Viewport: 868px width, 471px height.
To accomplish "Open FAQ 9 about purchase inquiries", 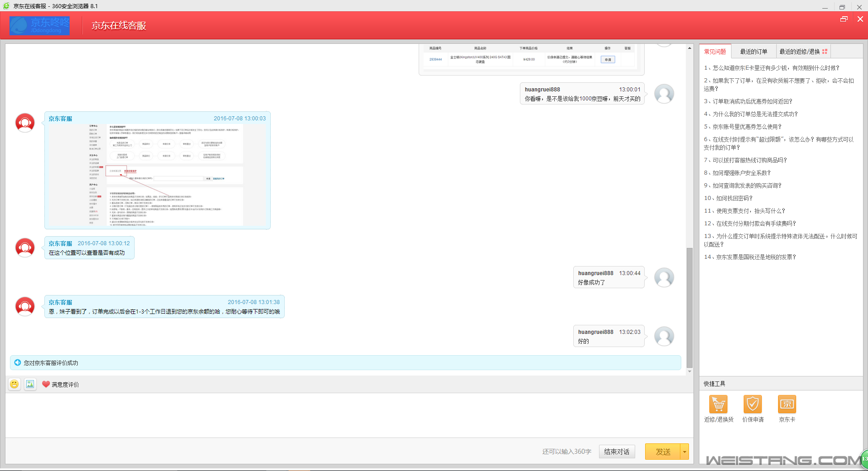I will 742,186.
